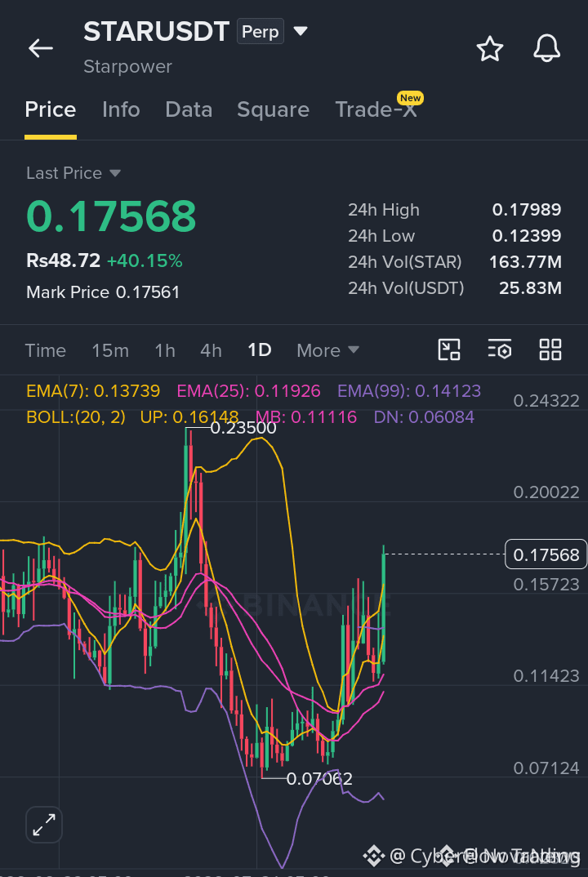This screenshot has width=588, height=877.
Task: Select the 1h chart interval
Action: [x=165, y=350]
